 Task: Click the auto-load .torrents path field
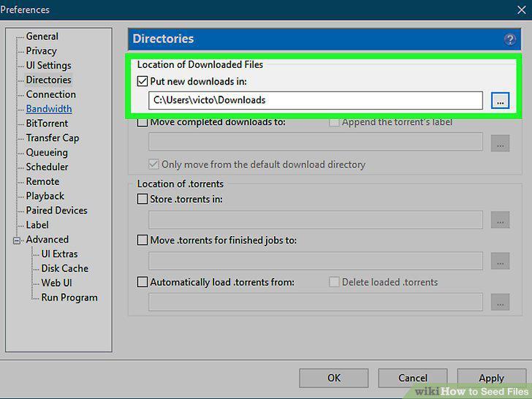[316, 302]
